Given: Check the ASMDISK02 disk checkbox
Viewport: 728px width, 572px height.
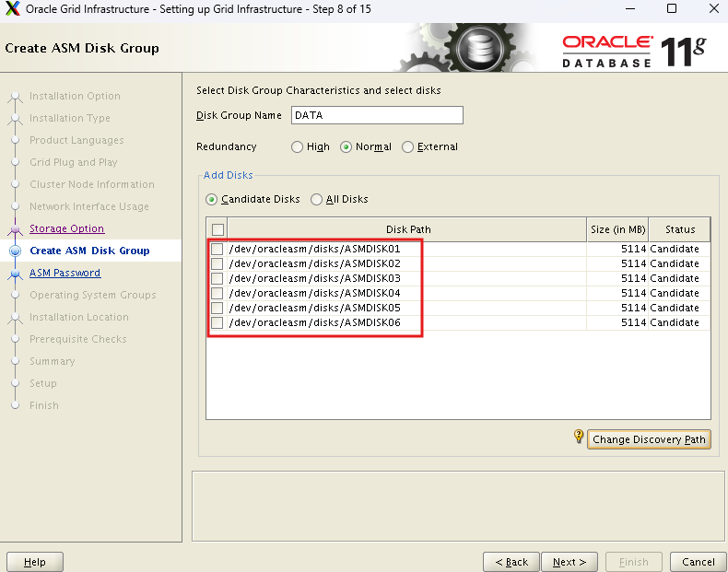Looking at the screenshot, I should click(x=217, y=264).
